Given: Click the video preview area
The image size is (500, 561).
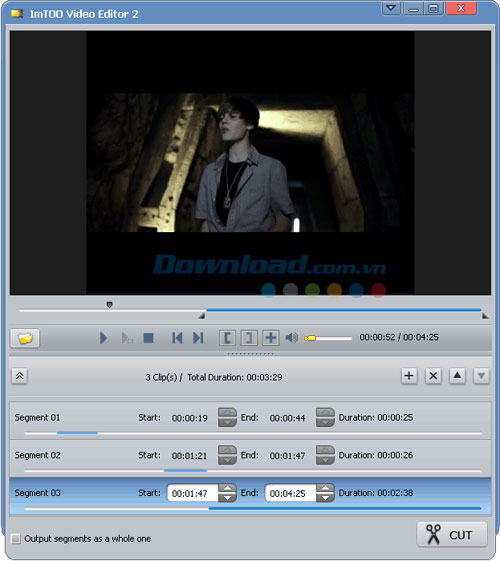Looking at the screenshot, I should pos(250,163).
